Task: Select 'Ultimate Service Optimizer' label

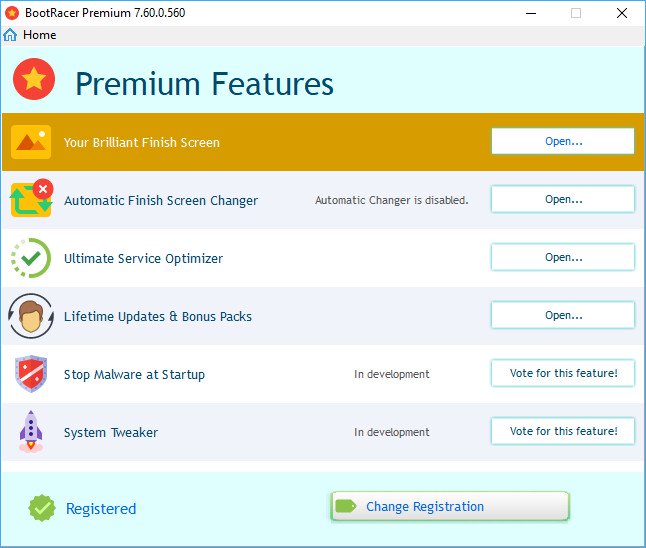Action: click(x=143, y=259)
